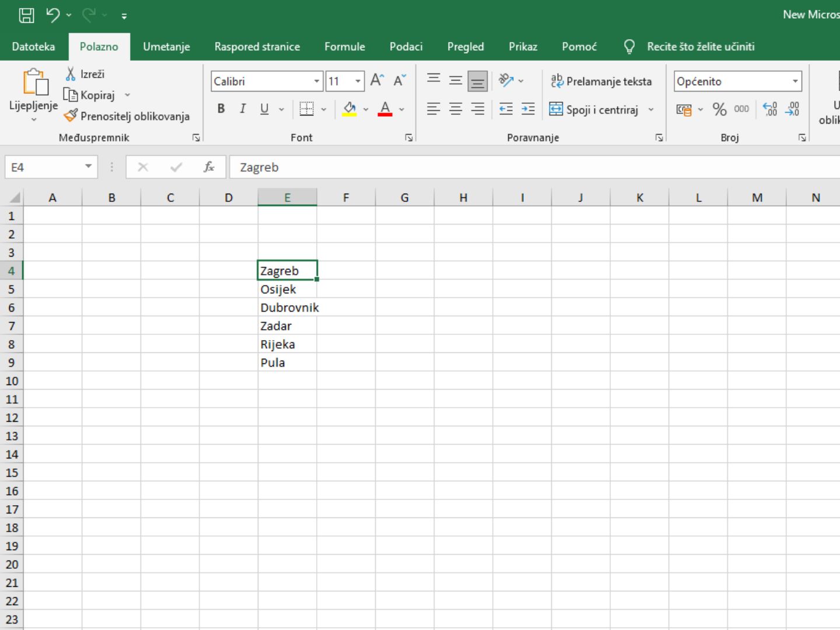The width and height of the screenshot is (840, 630).
Task: Open the Međuspremnik dialog launcher
Action: (196, 138)
